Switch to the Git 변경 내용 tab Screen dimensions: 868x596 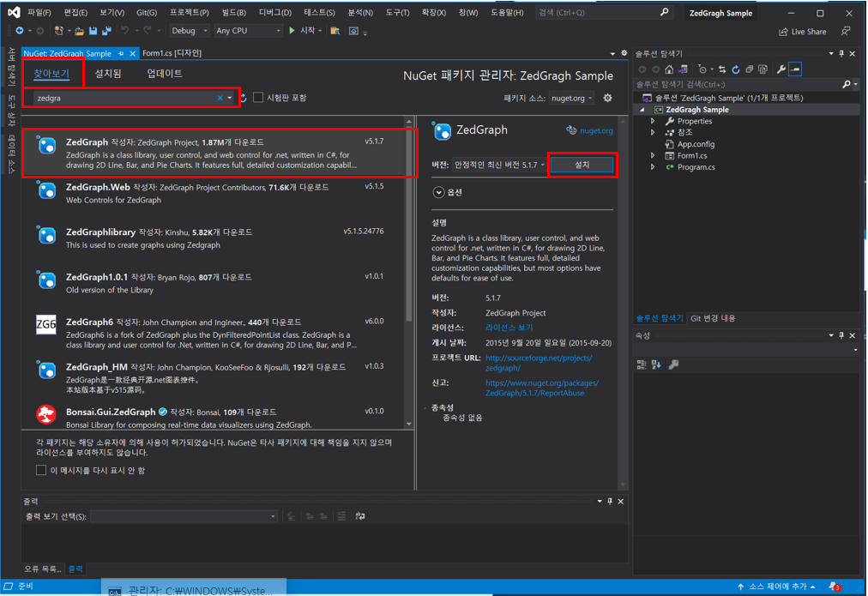click(x=713, y=318)
